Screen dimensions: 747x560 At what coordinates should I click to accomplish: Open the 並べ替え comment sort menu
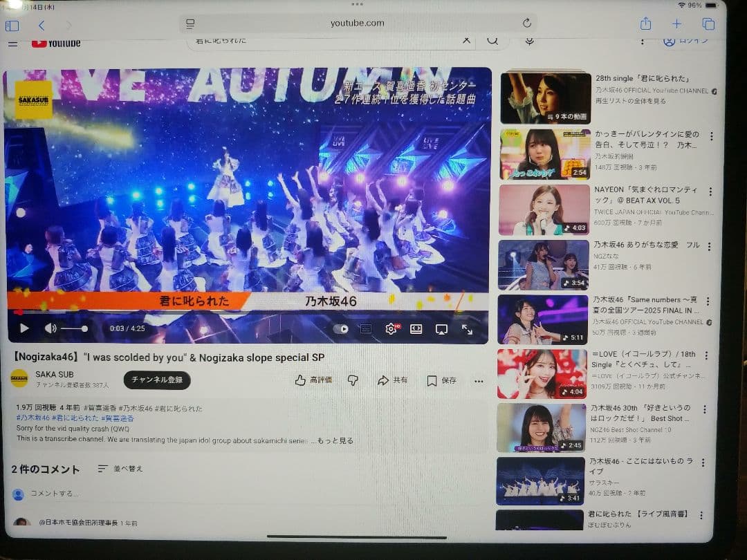(120, 469)
